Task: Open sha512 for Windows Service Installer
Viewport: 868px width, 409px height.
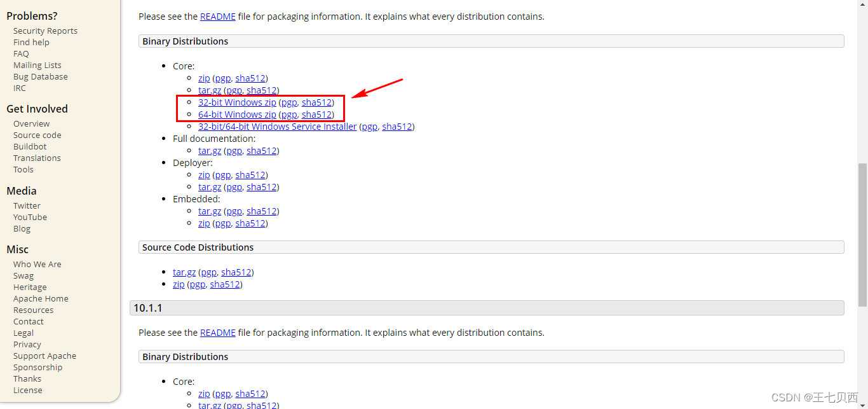Action: [x=397, y=127]
